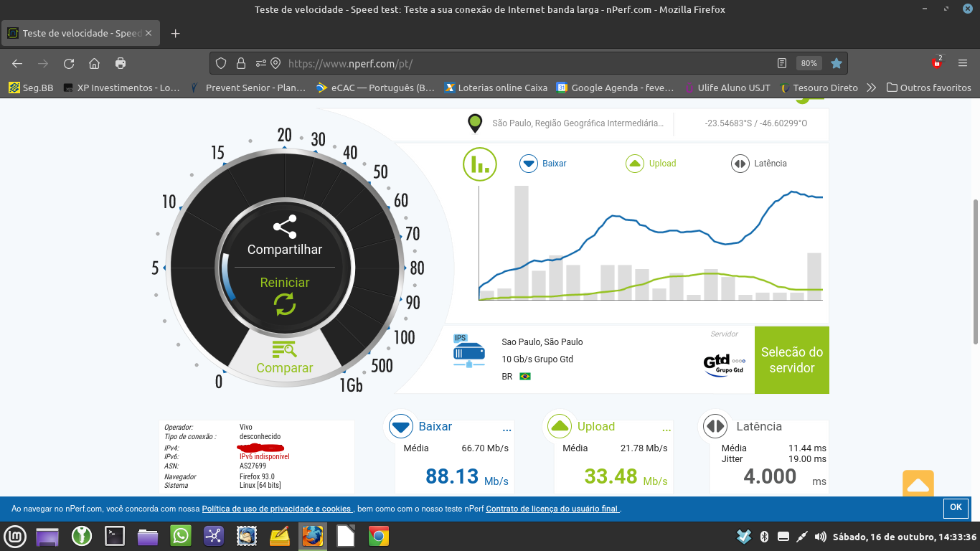
Task: Open Outros favoritos folder
Action: pos(928,88)
